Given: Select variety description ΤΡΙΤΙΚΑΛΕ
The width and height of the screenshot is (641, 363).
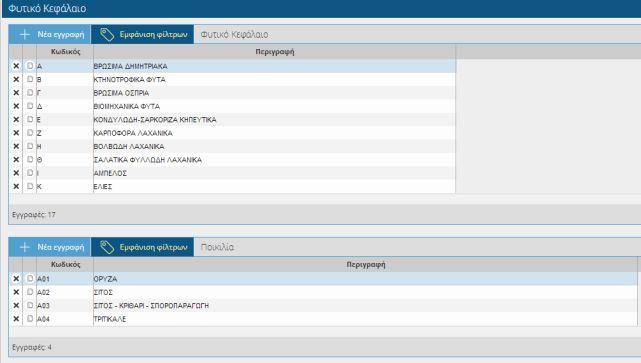Looking at the screenshot, I should (x=110, y=319).
